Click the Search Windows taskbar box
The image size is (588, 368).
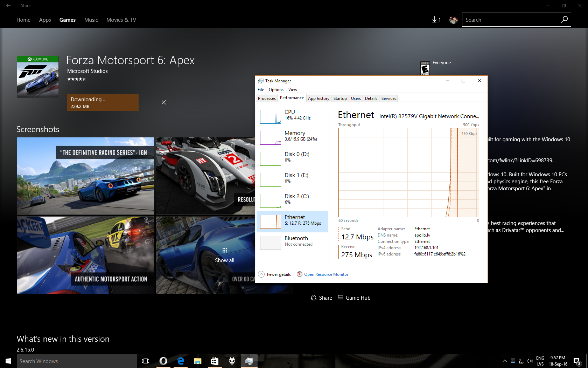[x=77, y=361]
